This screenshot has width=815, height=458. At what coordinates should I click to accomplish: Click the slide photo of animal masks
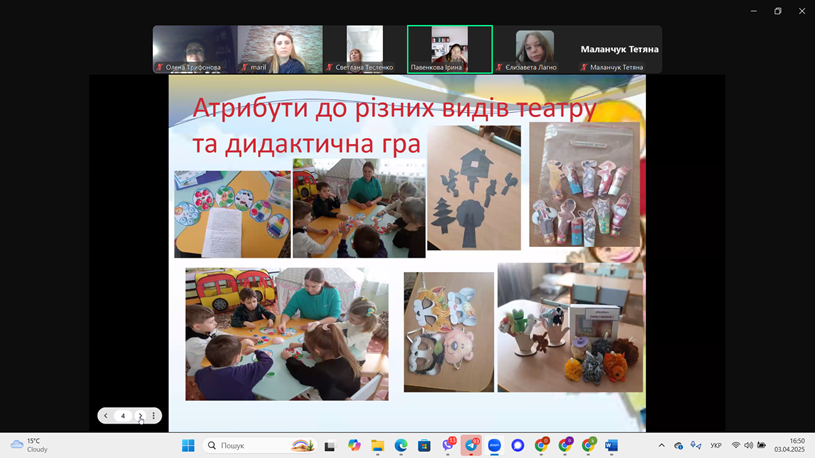(x=449, y=332)
